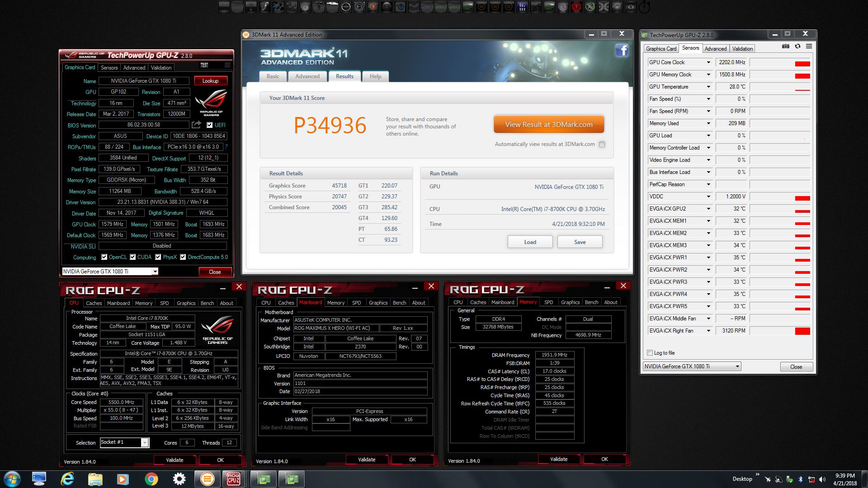
Task: Open the Socket #1 selection dropdown in CPU-Z
Action: point(145,443)
